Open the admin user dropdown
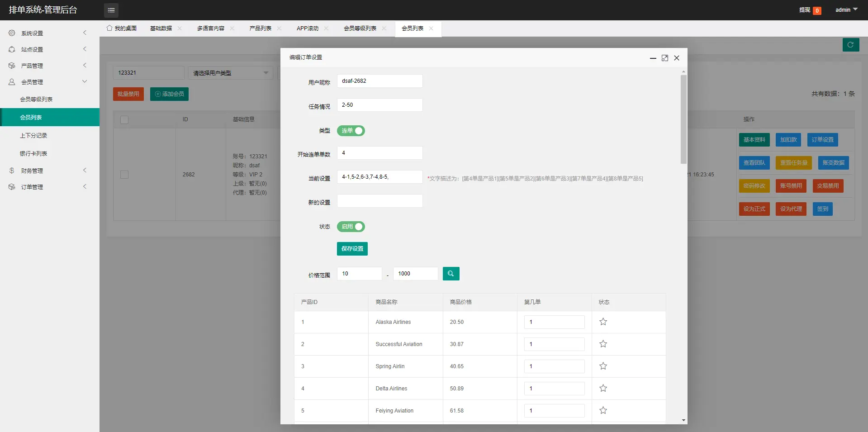The image size is (868, 432). point(846,10)
